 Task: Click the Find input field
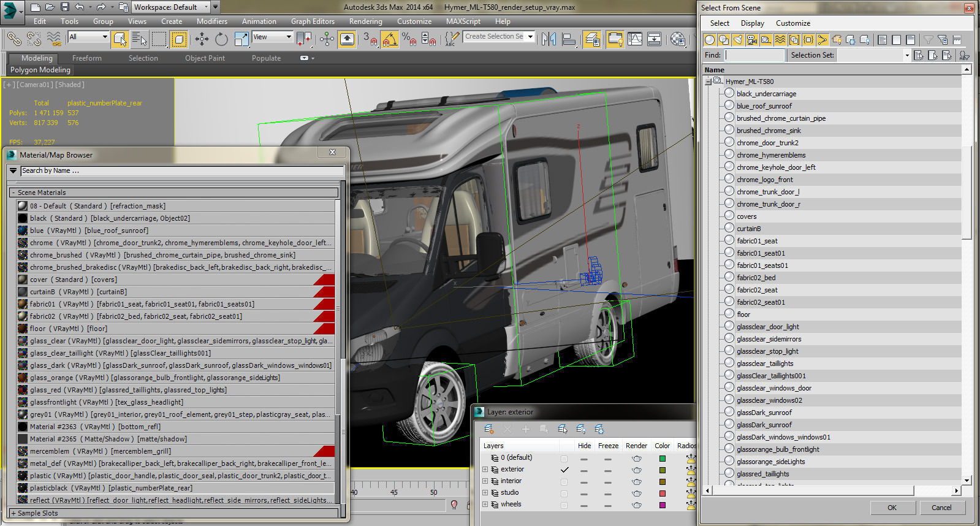pyautogui.click(x=754, y=55)
